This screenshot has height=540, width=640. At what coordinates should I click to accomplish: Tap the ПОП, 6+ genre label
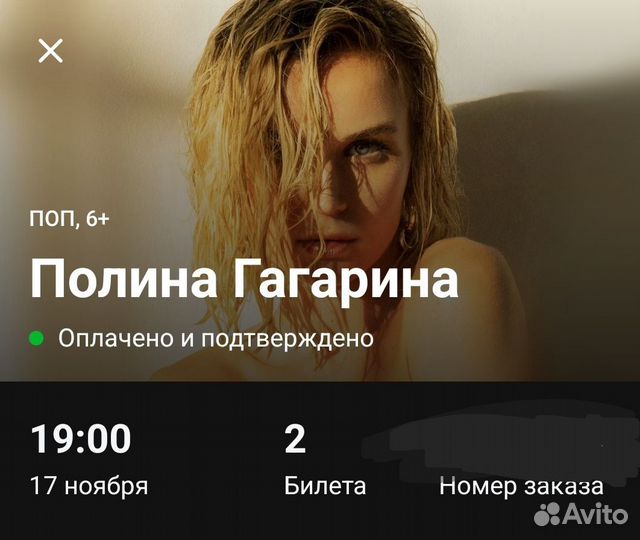pyautogui.click(x=69, y=220)
